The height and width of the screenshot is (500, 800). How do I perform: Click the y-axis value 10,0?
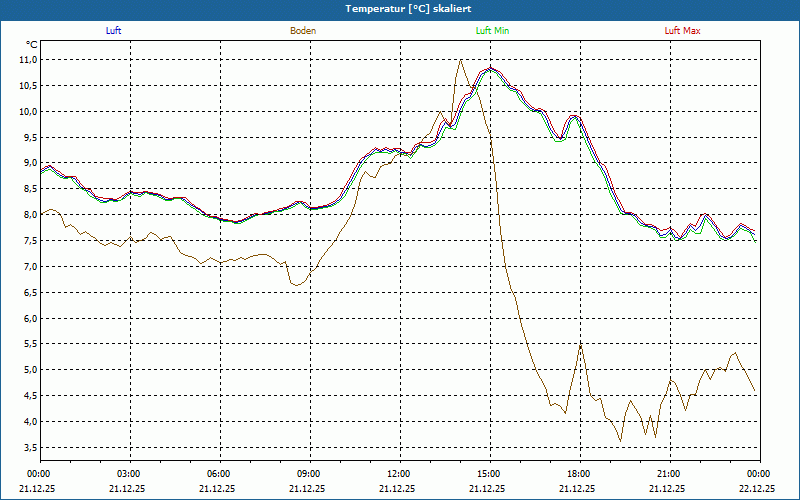click(29, 112)
